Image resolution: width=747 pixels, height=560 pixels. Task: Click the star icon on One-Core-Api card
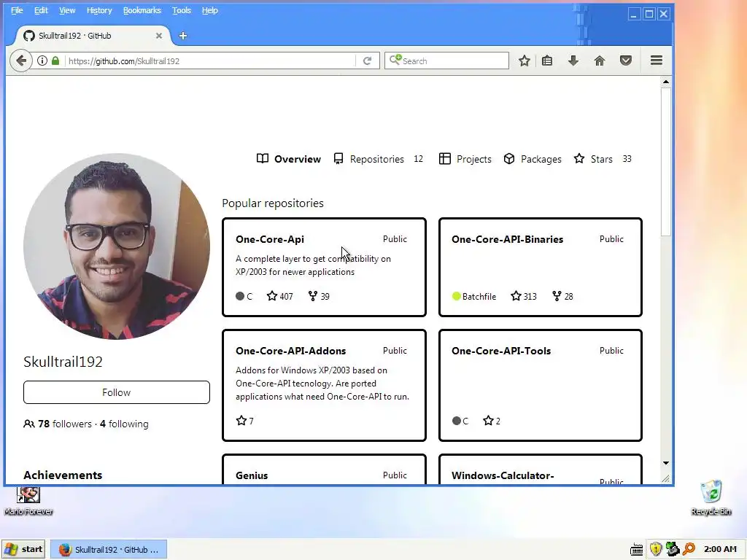tap(271, 296)
